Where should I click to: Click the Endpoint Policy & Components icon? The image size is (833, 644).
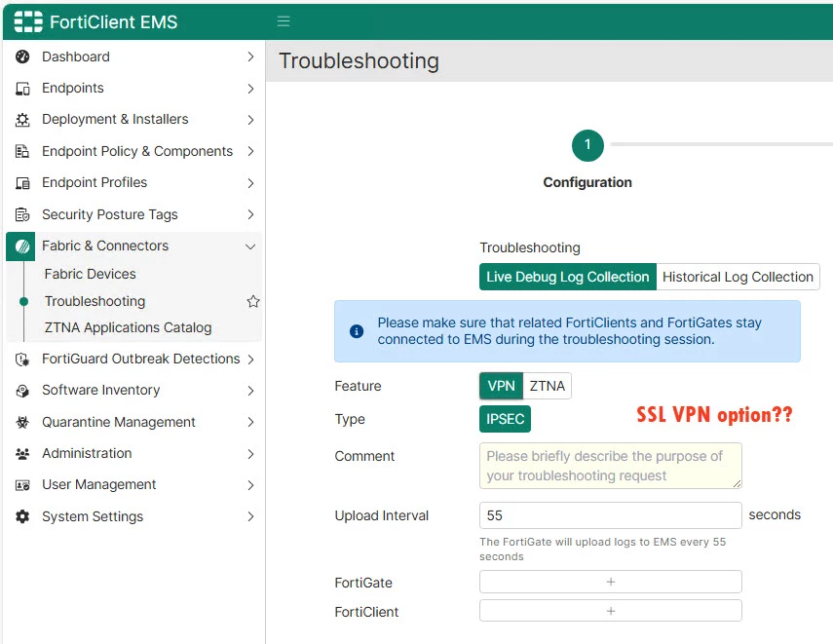(22, 151)
